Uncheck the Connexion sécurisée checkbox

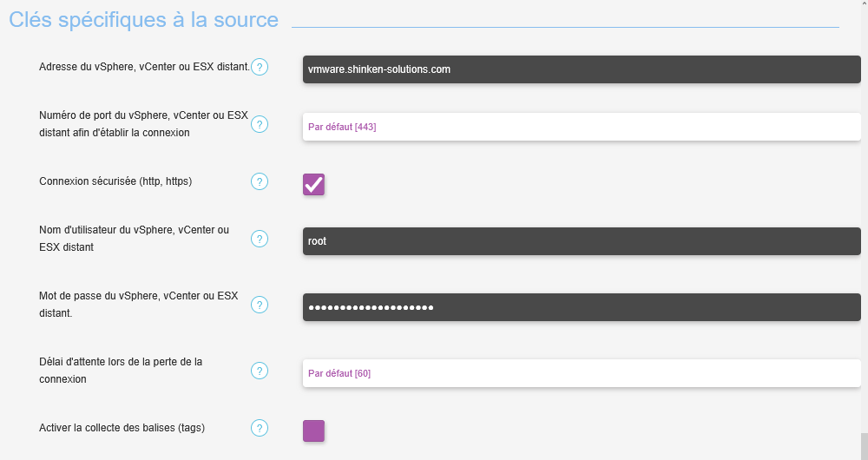[313, 184]
